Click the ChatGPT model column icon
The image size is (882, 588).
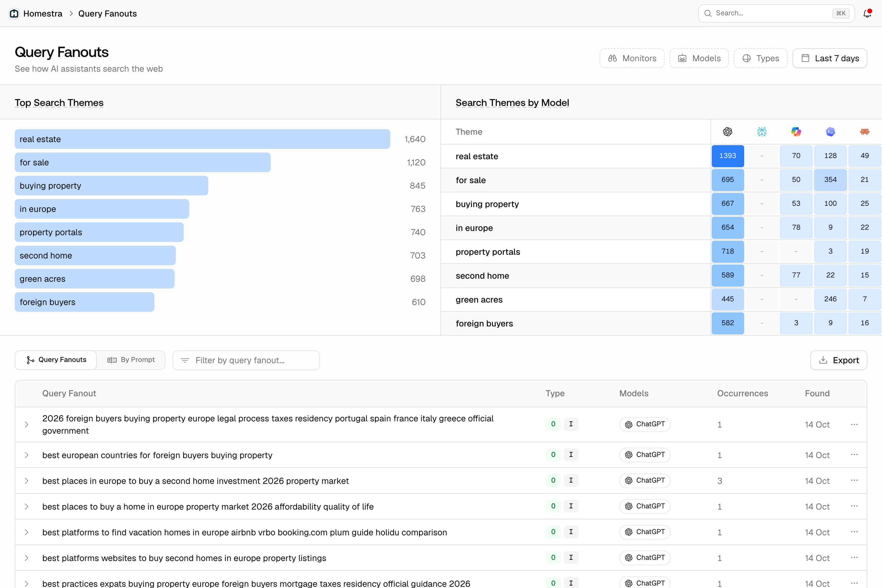[x=728, y=132]
